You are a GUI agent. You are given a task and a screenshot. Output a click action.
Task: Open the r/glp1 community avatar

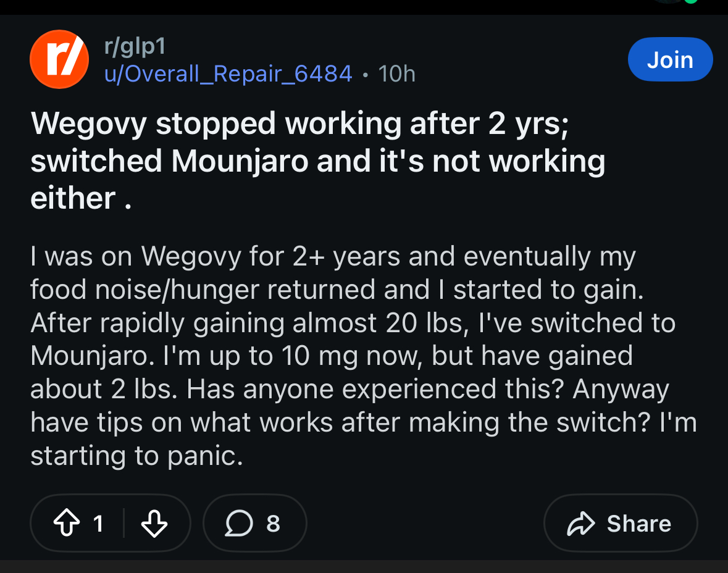tap(59, 59)
